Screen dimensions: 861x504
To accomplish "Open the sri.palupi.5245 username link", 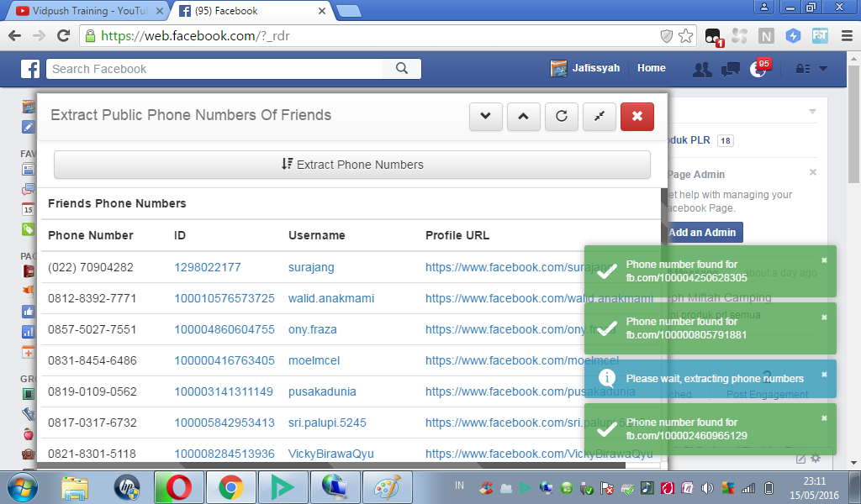I will [x=327, y=423].
